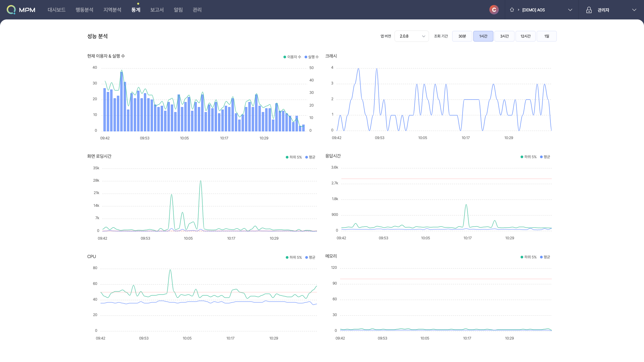
Task: Click the MPM logo icon
Action: point(11,10)
